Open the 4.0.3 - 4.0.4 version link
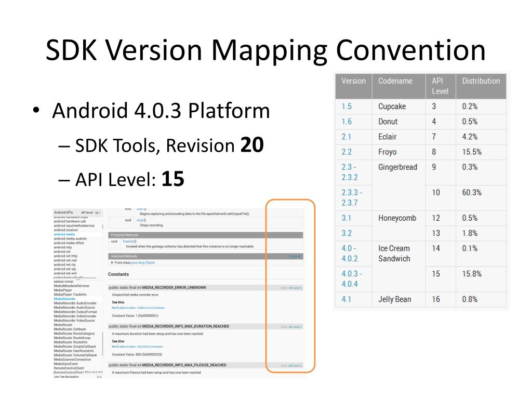 click(x=352, y=279)
